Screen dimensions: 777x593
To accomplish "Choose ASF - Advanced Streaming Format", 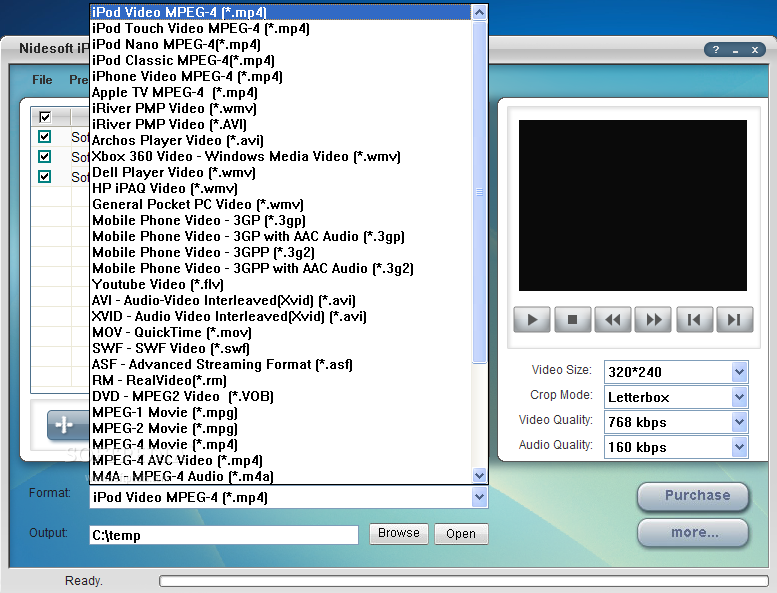I will click(281, 364).
